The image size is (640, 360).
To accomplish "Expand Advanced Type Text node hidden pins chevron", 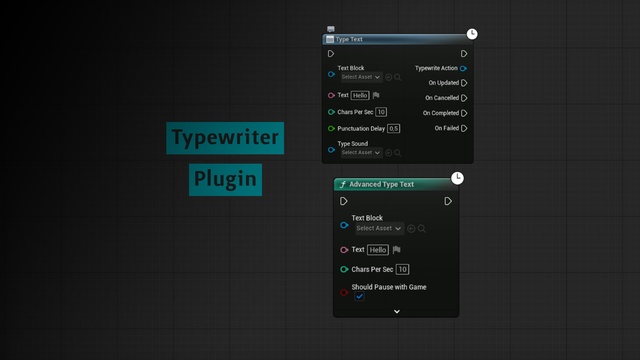I will tap(397, 312).
